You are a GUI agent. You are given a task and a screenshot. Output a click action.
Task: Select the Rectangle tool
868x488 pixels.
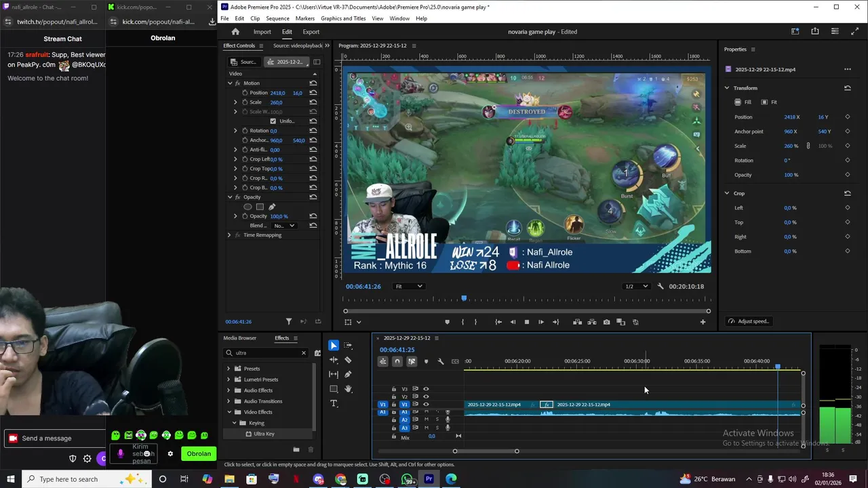(334, 389)
